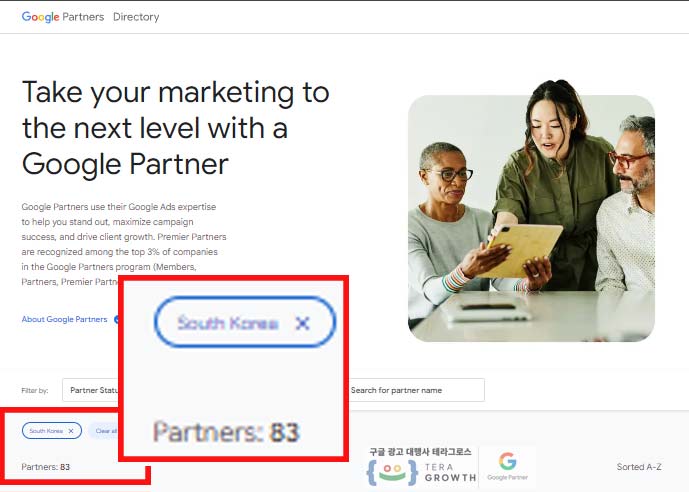Open the Sorted A-Z sort option

coord(638,467)
